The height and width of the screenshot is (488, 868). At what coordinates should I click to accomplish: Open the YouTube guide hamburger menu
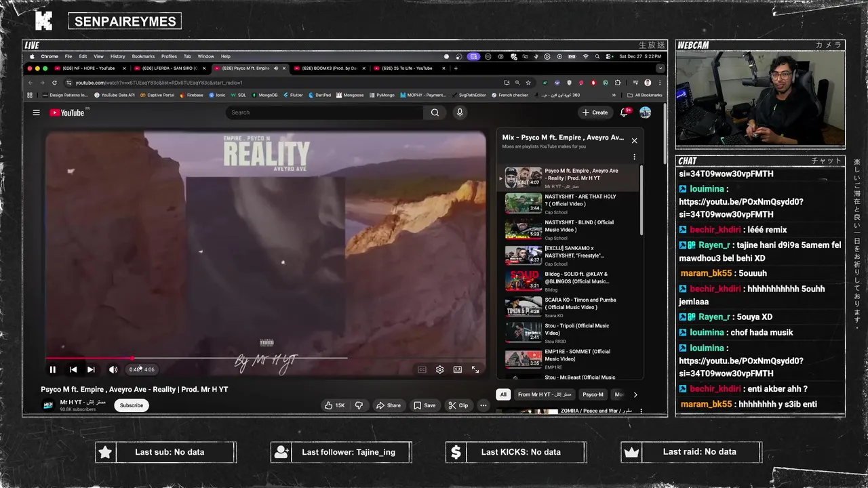pyautogui.click(x=36, y=113)
